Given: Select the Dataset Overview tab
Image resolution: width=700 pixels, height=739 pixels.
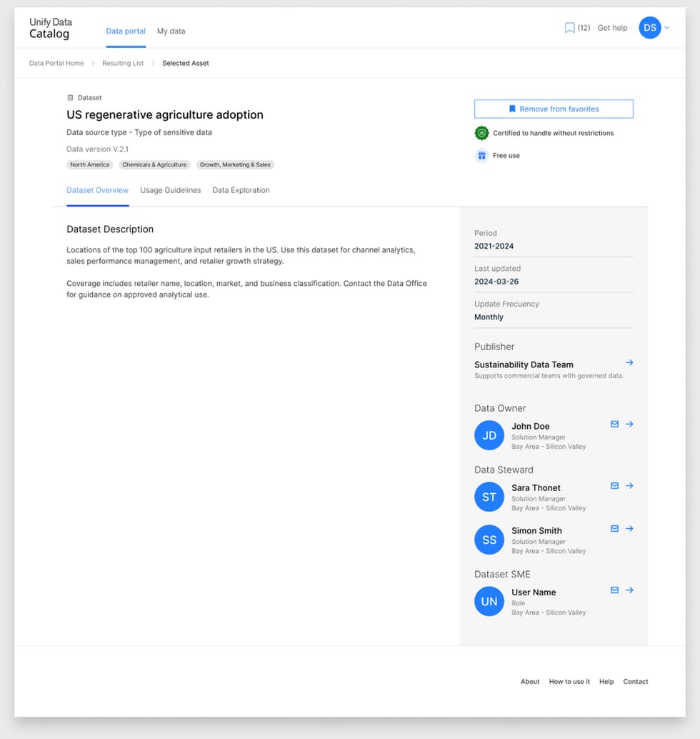Looking at the screenshot, I should coord(98,190).
